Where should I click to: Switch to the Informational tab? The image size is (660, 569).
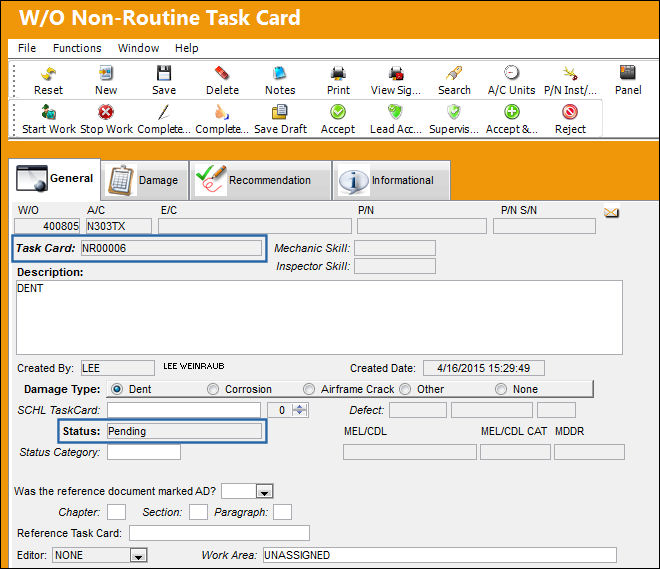(x=391, y=180)
